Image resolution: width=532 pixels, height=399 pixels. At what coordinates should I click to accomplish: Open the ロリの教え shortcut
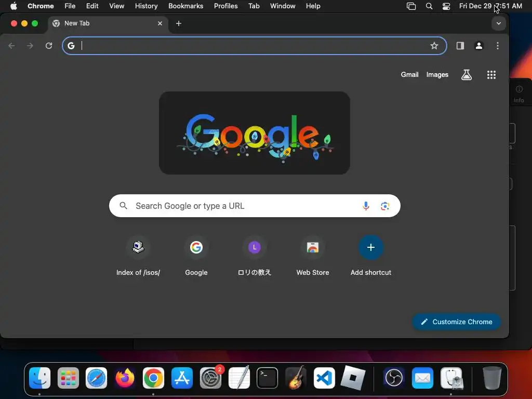coord(255,256)
